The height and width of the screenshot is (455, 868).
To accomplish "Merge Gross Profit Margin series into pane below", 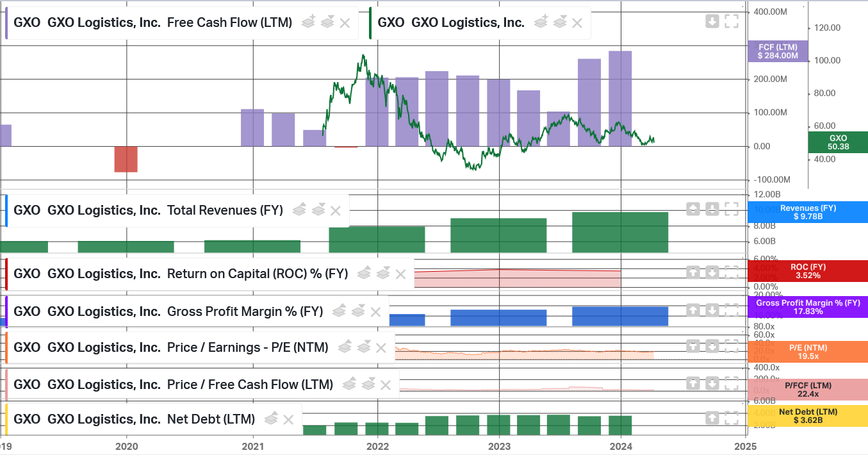I will [x=358, y=311].
